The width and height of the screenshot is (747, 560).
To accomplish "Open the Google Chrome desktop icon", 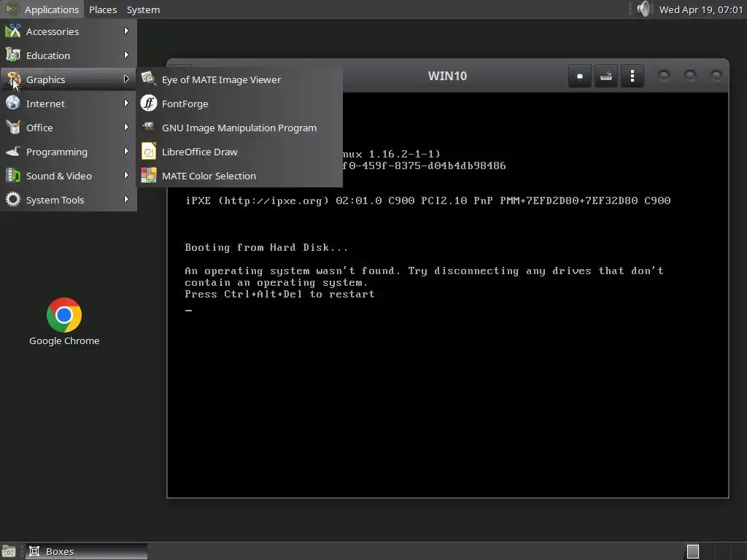I will click(64, 315).
